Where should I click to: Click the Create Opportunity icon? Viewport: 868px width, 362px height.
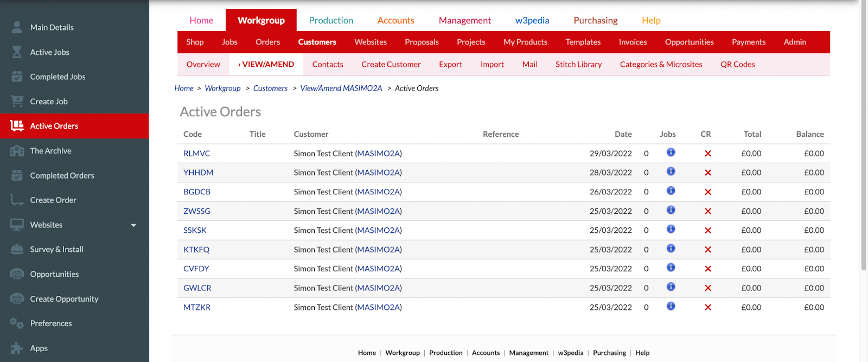click(17, 299)
